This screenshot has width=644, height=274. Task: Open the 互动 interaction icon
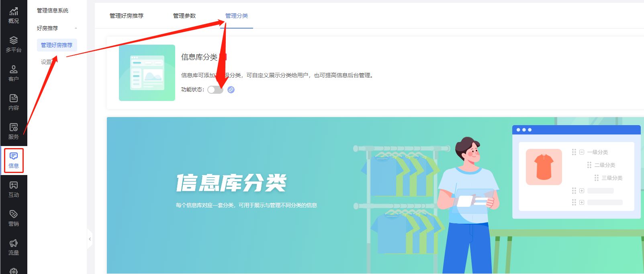click(x=14, y=185)
